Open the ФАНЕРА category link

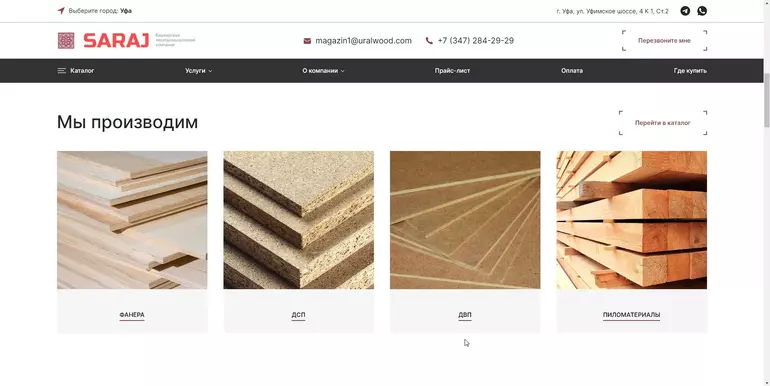pyautogui.click(x=132, y=315)
